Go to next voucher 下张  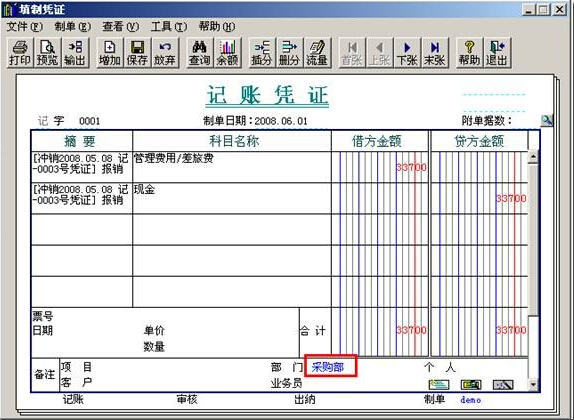(x=407, y=53)
